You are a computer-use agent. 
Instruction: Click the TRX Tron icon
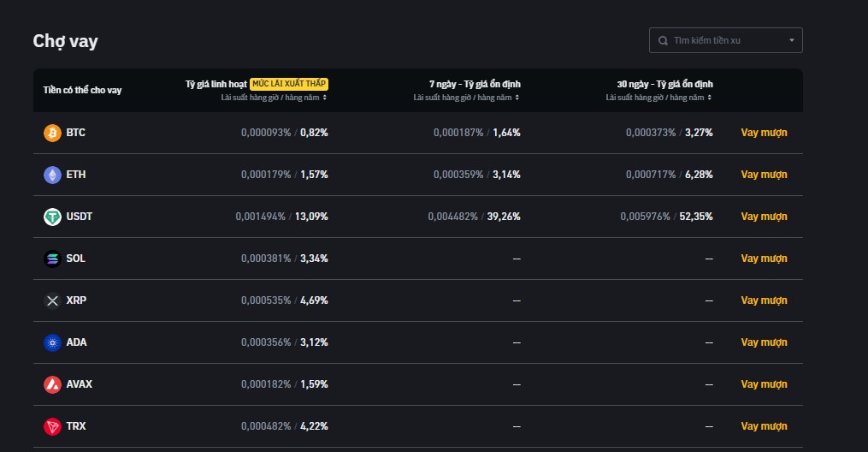click(52, 426)
